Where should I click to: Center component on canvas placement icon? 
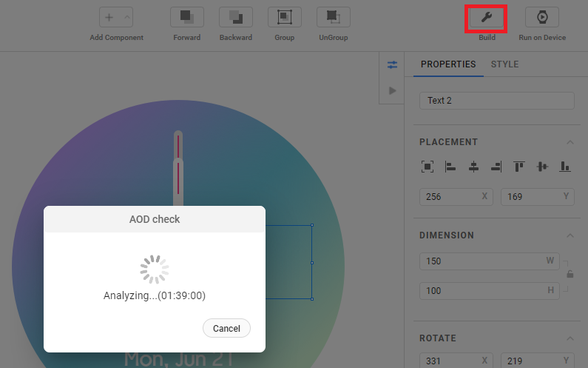[x=428, y=167]
